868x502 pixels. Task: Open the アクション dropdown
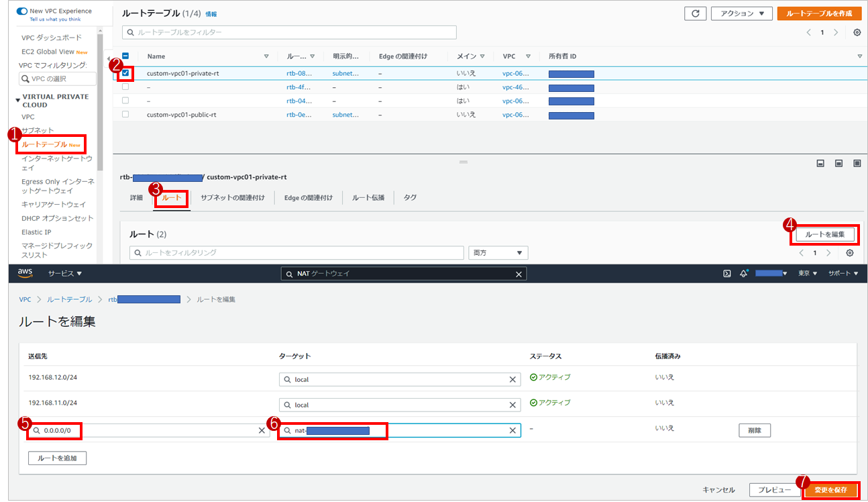[x=741, y=13]
